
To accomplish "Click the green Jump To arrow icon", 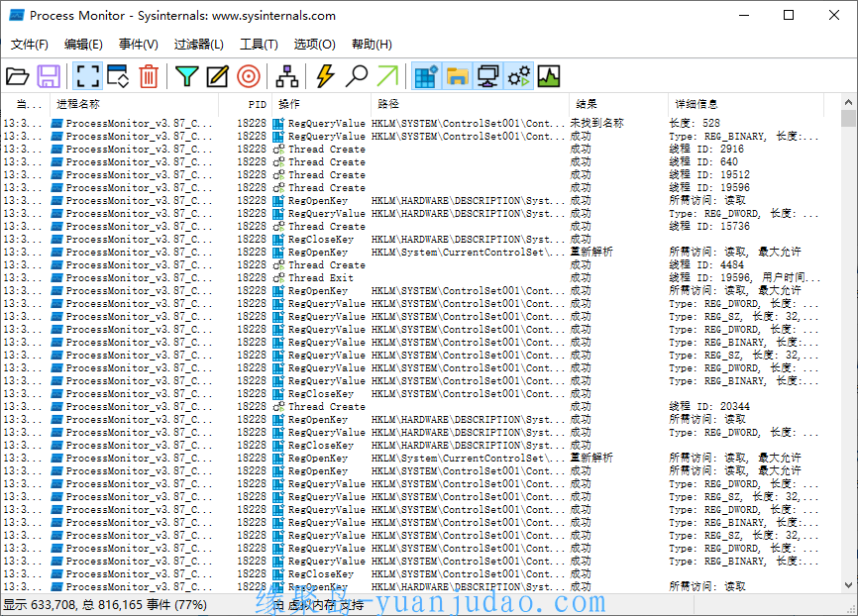I will click(387, 76).
